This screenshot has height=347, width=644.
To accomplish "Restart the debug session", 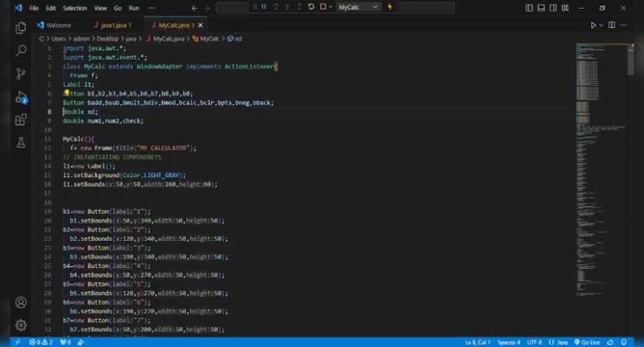I will pyautogui.click(x=310, y=7).
